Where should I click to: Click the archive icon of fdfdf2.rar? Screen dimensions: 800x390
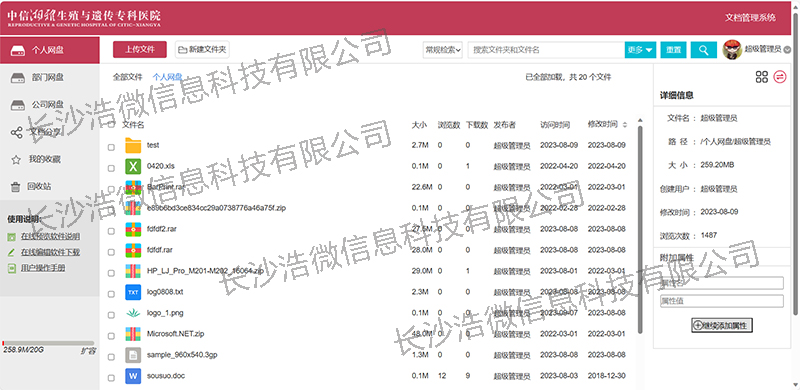133,229
